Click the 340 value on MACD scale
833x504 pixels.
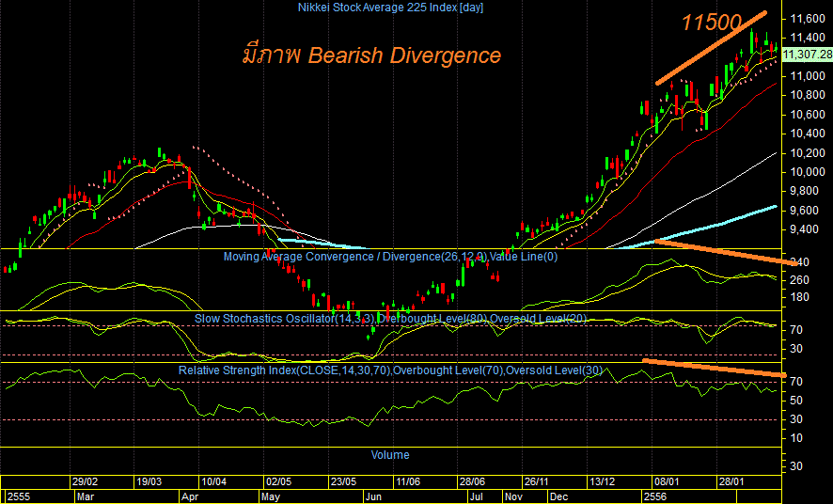pyautogui.click(x=799, y=262)
